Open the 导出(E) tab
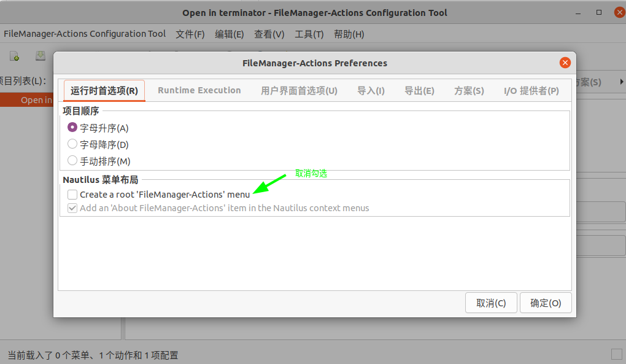Screen dimensions: 626x364 tap(419, 91)
